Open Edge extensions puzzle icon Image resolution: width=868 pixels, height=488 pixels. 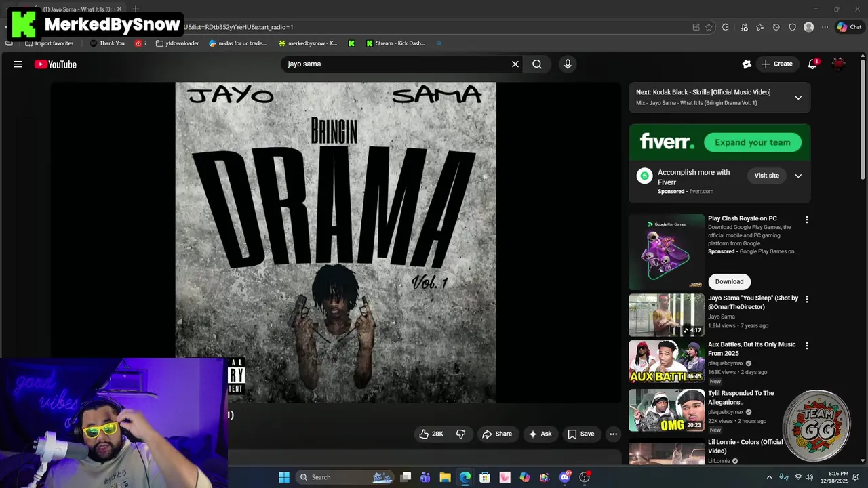726,27
